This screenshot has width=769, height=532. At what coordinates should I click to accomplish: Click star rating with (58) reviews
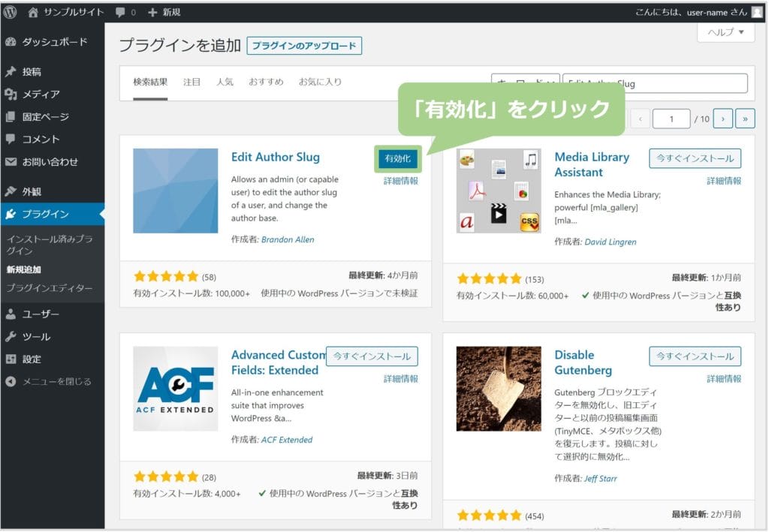point(166,277)
